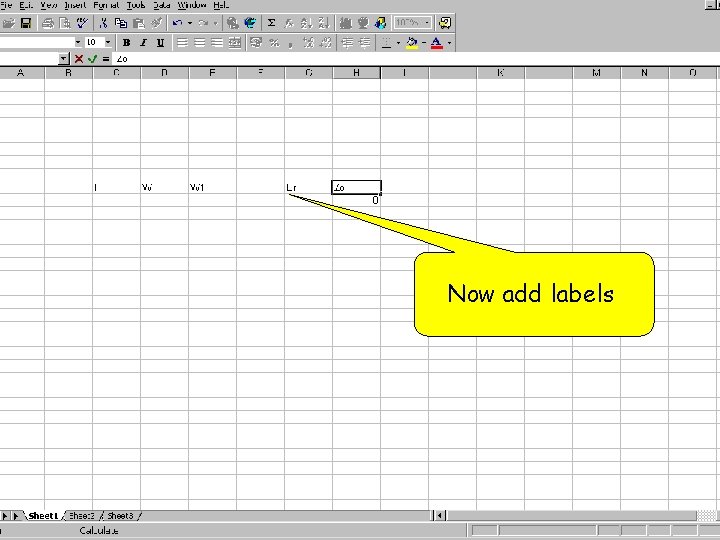Open the Edit menu
Screen dimensions: 720x540
(x=26, y=6)
